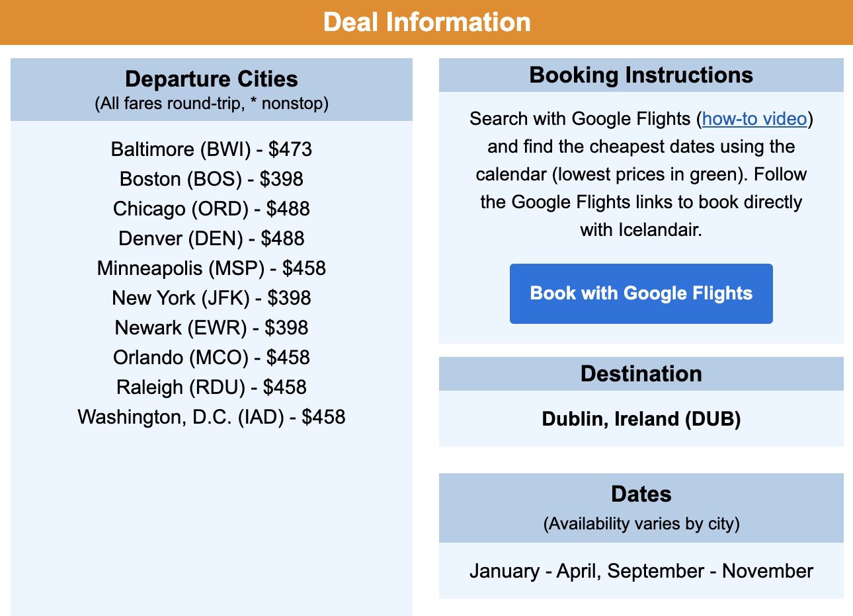Image resolution: width=853 pixels, height=616 pixels.
Task: Click the Chicago (ORD) $488 entry
Action: click(212, 209)
